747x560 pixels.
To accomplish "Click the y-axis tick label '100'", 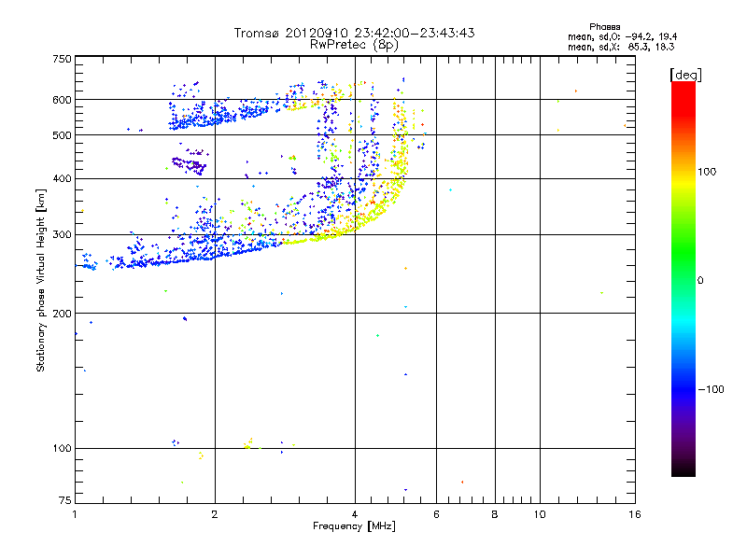I will tap(62, 448).
